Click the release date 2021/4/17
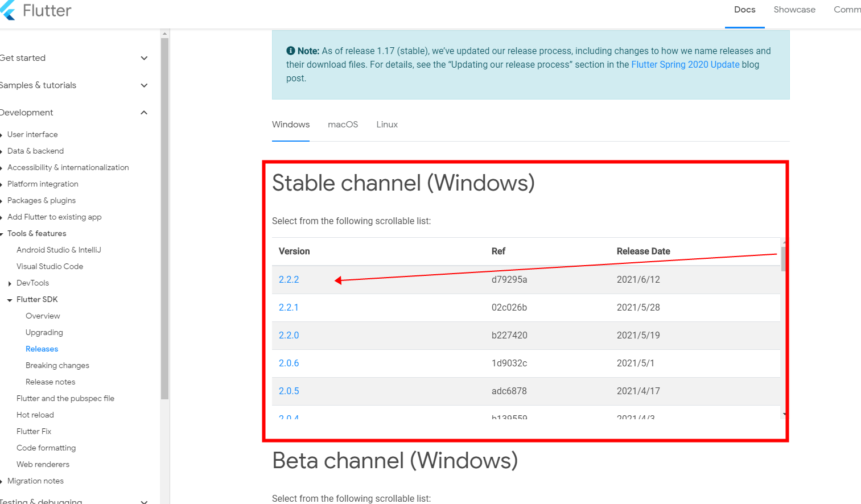The height and width of the screenshot is (504, 861). 638,391
